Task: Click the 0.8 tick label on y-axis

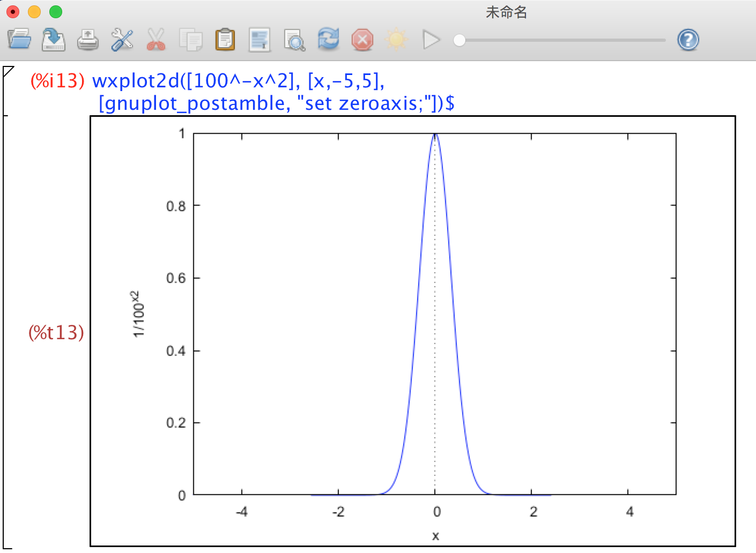Action: [x=176, y=206]
